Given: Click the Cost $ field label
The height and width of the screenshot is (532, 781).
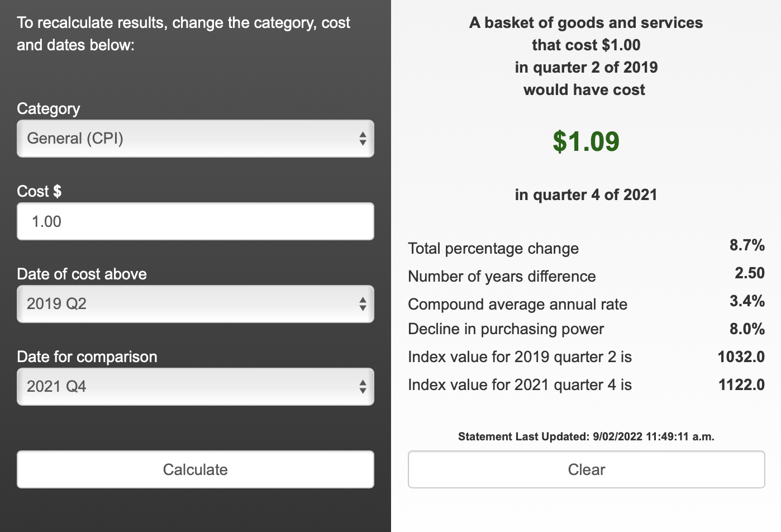Looking at the screenshot, I should pyautogui.click(x=39, y=191).
